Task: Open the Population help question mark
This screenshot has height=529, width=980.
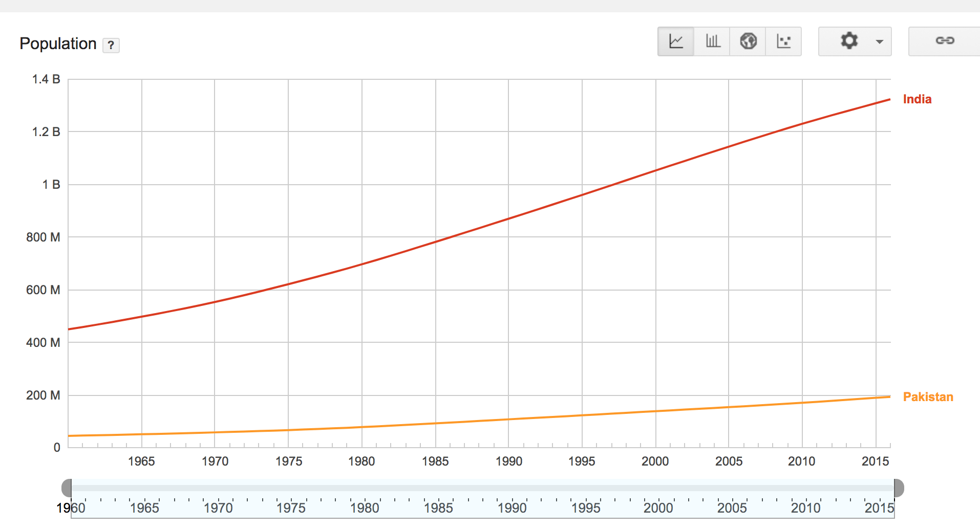Action: [111, 45]
